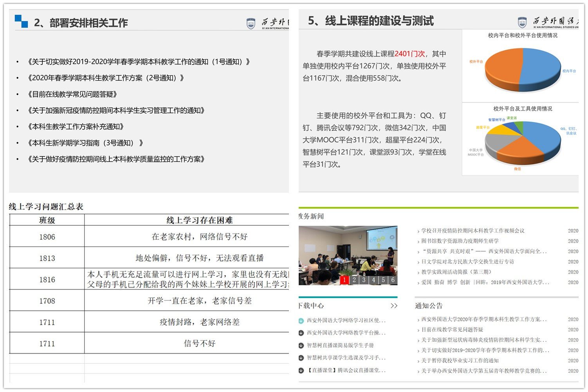This screenshot has height=392, width=588.
Task: Select carousel slide number 3
Action: [364, 280]
